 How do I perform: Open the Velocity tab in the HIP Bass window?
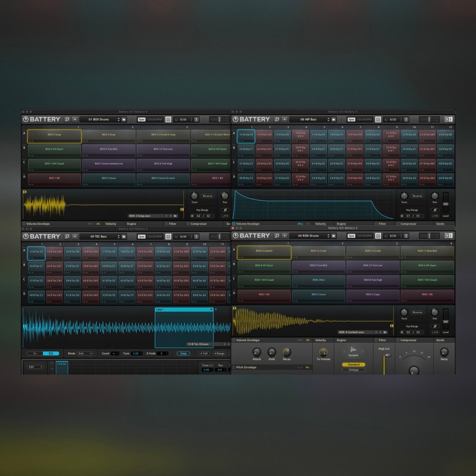321,224
